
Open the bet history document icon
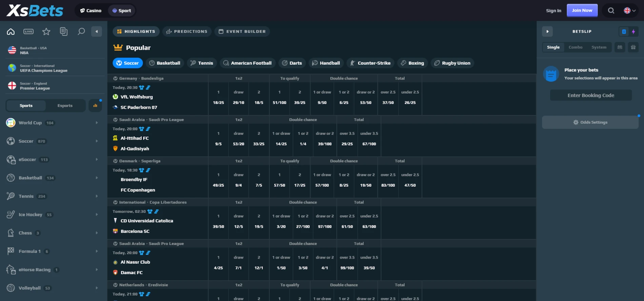pyautogui.click(x=63, y=32)
